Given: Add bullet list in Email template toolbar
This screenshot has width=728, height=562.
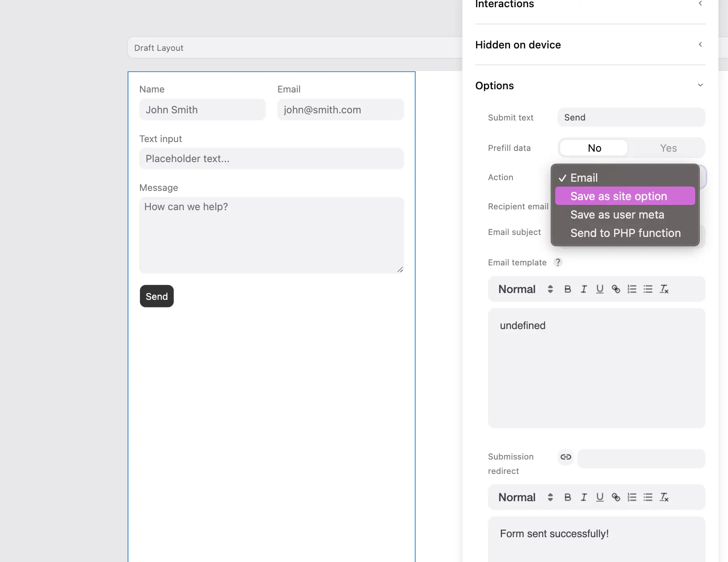Looking at the screenshot, I should tap(648, 289).
